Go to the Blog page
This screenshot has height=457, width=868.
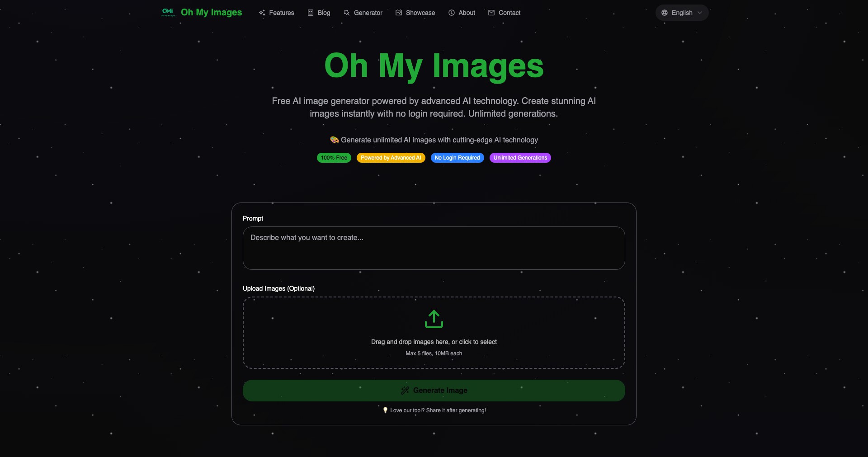click(x=319, y=13)
